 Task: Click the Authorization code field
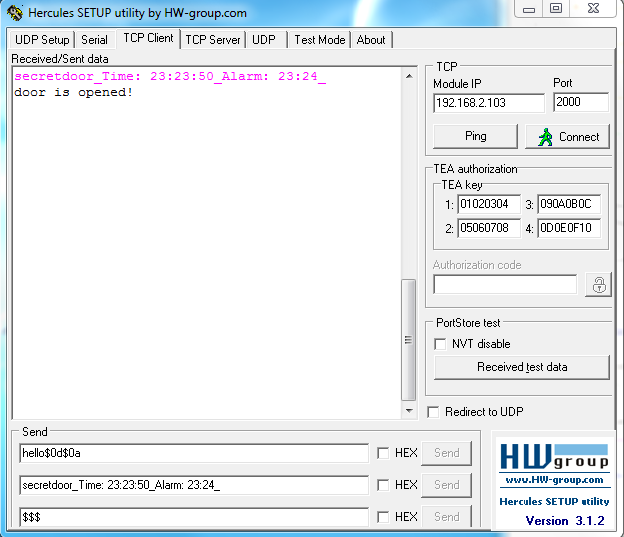(x=505, y=284)
